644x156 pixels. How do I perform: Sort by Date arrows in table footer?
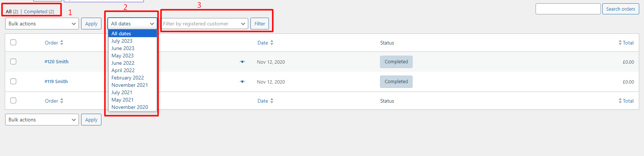pyautogui.click(x=272, y=101)
